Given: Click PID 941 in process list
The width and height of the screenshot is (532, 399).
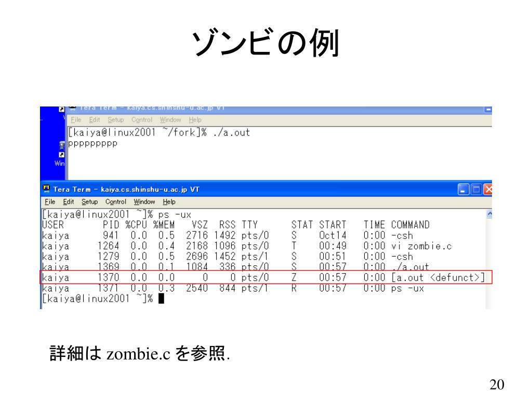Looking at the screenshot, I should [x=111, y=235].
